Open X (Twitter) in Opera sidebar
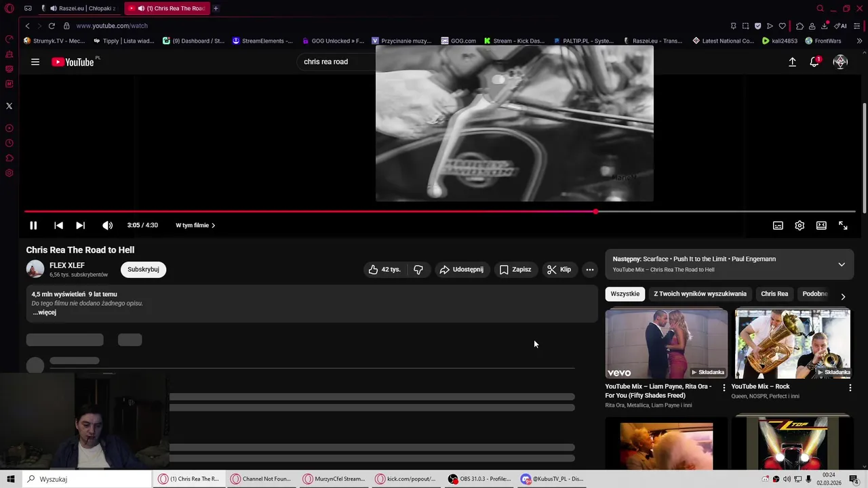This screenshot has height=488, width=868. click(x=9, y=106)
